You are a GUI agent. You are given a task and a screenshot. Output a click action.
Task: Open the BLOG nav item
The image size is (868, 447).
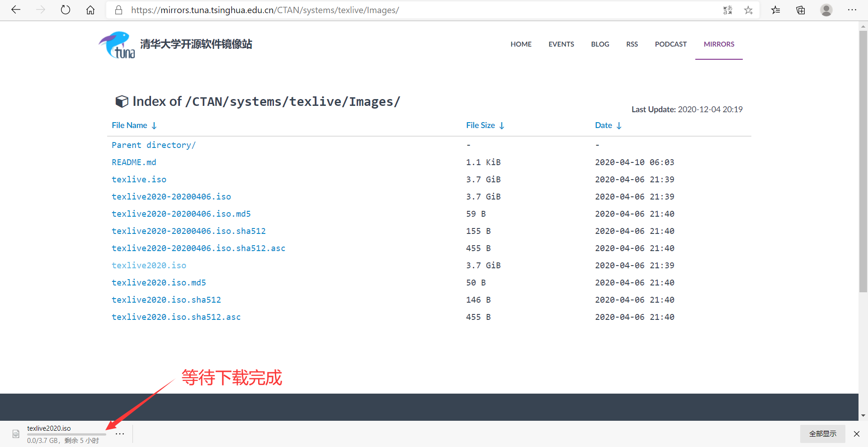[600, 44]
